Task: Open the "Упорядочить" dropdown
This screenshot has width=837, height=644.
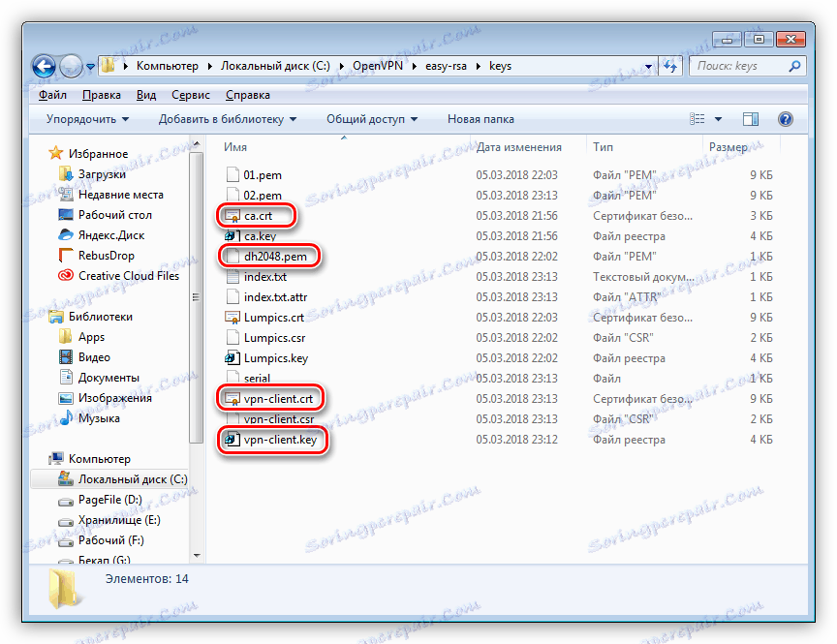Action: [87, 119]
